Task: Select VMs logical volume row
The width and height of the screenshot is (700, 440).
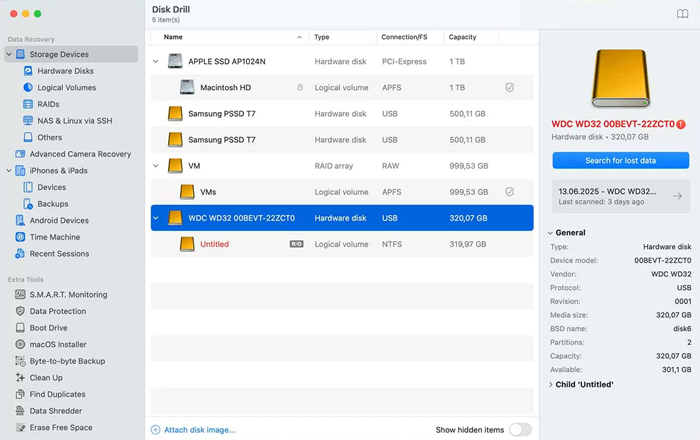Action: tap(342, 192)
